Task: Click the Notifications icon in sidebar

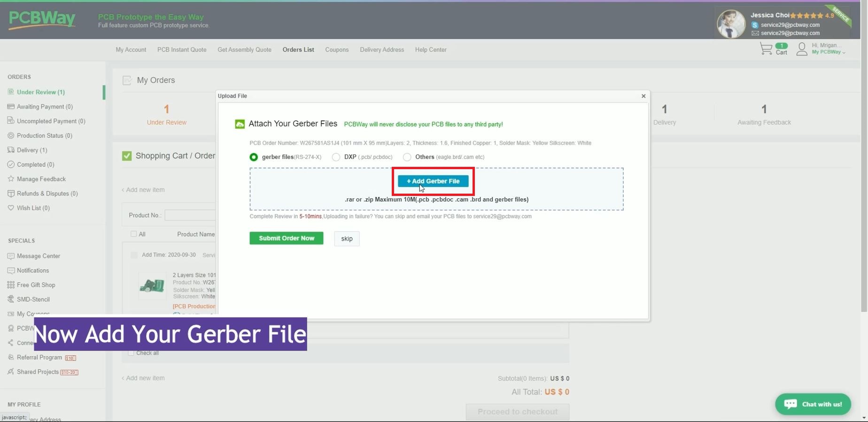Action: point(11,270)
